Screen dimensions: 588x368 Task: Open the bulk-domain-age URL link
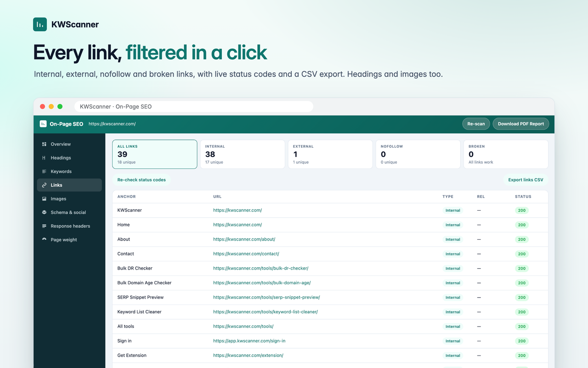262,283
